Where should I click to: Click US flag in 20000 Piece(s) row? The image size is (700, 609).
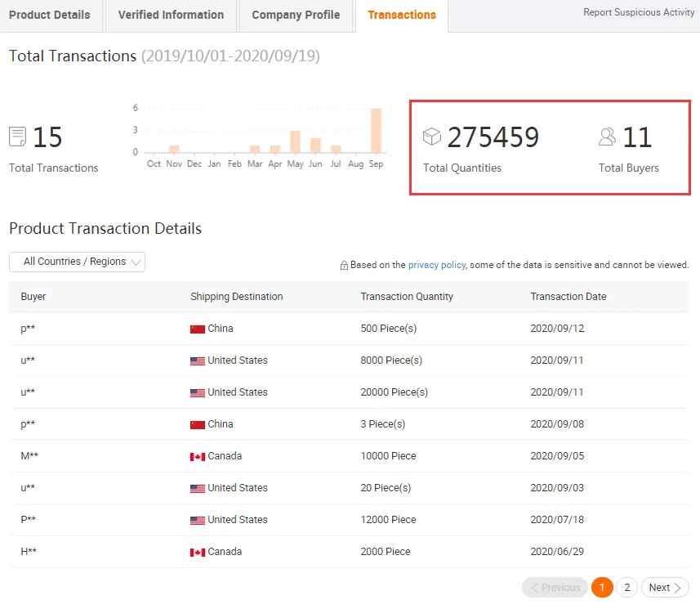pyautogui.click(x=198, y=392)
